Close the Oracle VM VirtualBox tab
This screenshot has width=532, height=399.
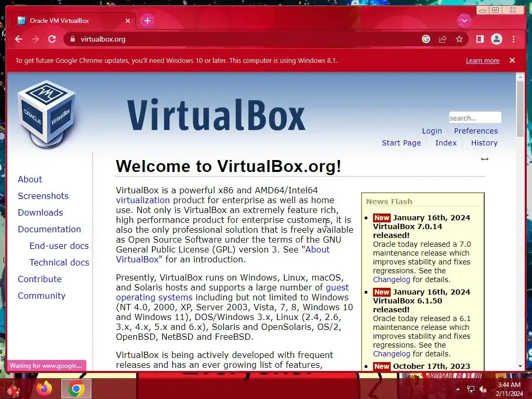pos(128,21)
